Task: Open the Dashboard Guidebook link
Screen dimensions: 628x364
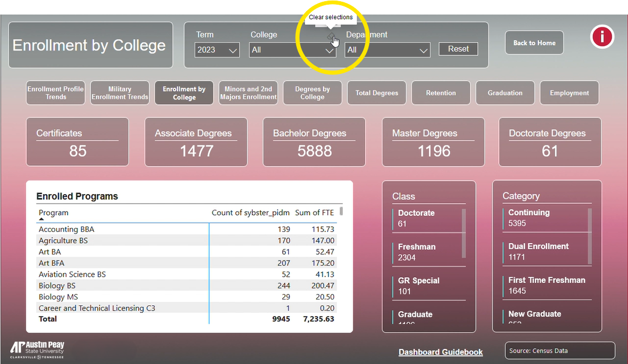Action: pyautogui.click(x=440, y=352)
